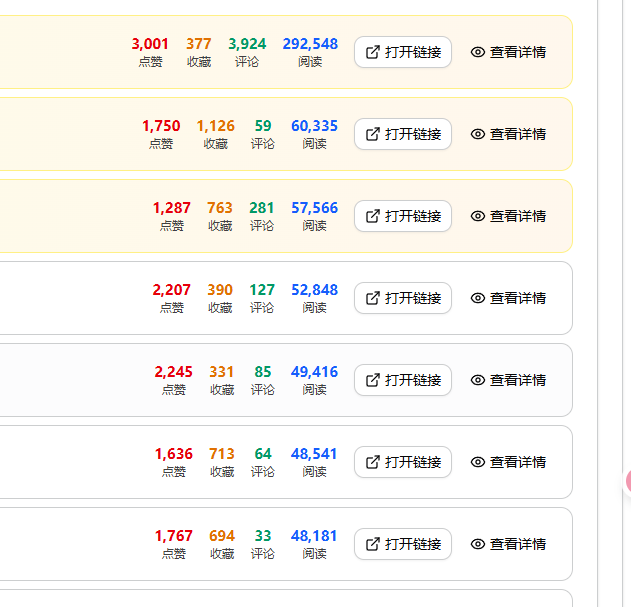Select the card with 2,245 likes
631x607 pixels.
coord(80,380)
